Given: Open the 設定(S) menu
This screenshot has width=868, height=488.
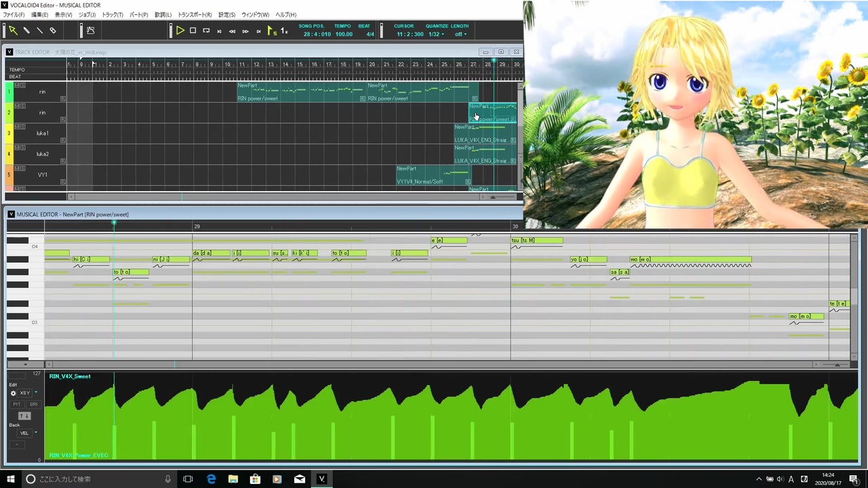Looking at the screenshot, I should 226,15.
